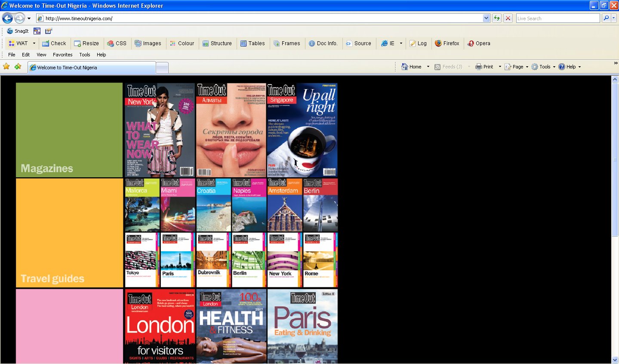Viewport: 619px width, 364px height.
Task: Click the Resize toolbar button
Action: point(86,43)
